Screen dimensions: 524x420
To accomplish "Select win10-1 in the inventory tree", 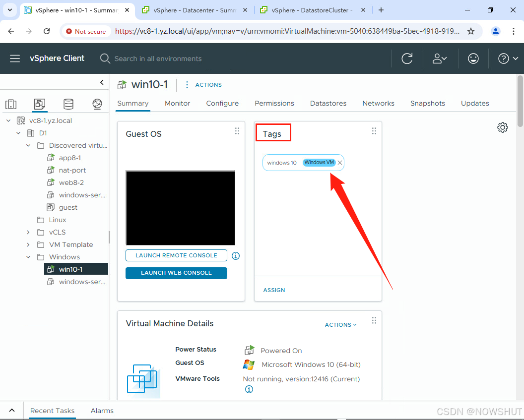I will 76,269.
